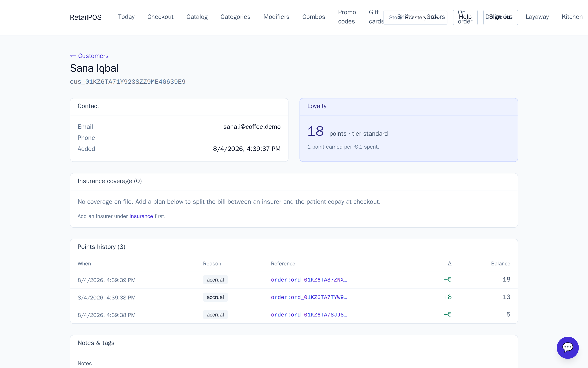Click the Sign out button
588x368 pixels.
(500, 17)
